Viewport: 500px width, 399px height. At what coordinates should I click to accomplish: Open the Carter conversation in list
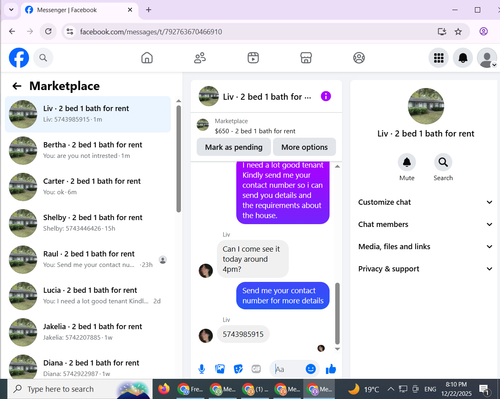click(x=88, y=187)
